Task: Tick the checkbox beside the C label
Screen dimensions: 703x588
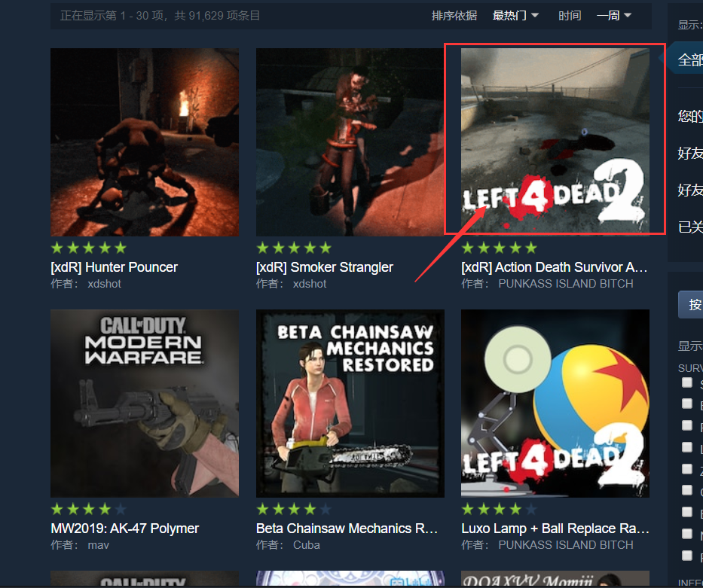Action: (687, 490)
